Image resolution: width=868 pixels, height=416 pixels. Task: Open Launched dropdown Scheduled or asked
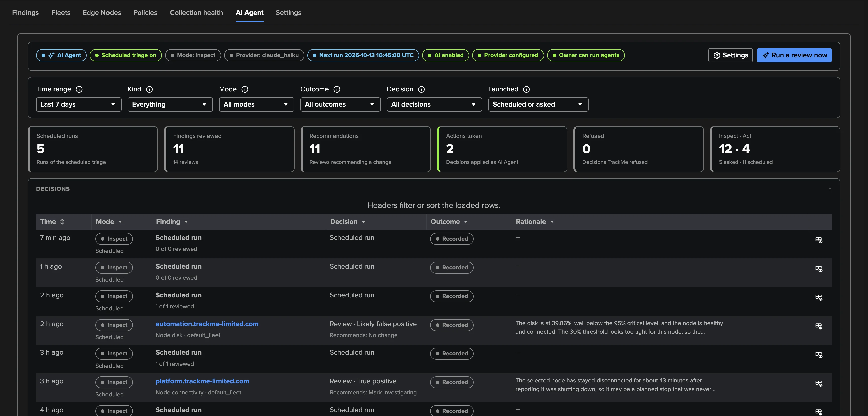click(538, 105)
